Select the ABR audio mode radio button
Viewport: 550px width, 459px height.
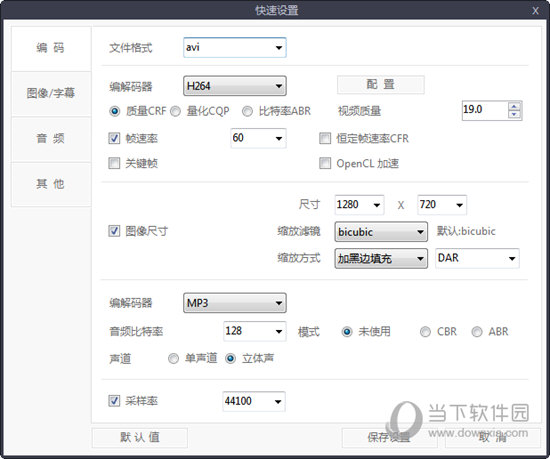pos(477,332)
